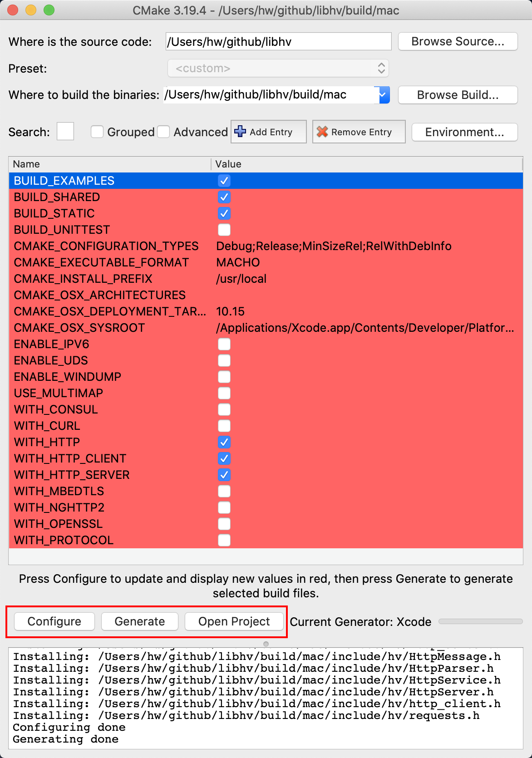Uncheck the WITH_HTTP_CLIENT option

(224, 458)
